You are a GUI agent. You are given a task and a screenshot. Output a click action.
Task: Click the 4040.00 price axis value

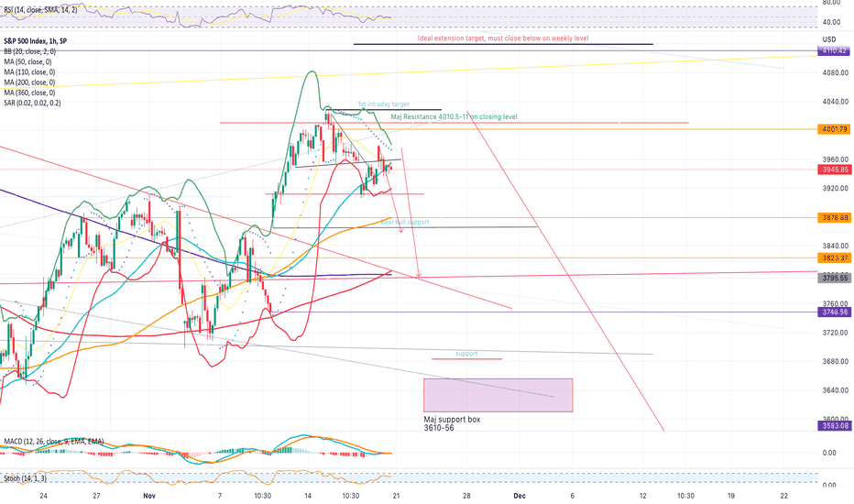pyautogui.click(x=835, y=102)
